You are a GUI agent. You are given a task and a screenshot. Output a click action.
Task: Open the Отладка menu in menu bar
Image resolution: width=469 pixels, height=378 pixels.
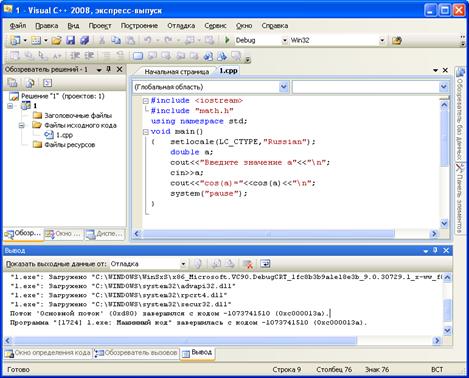tap(181, 26)
